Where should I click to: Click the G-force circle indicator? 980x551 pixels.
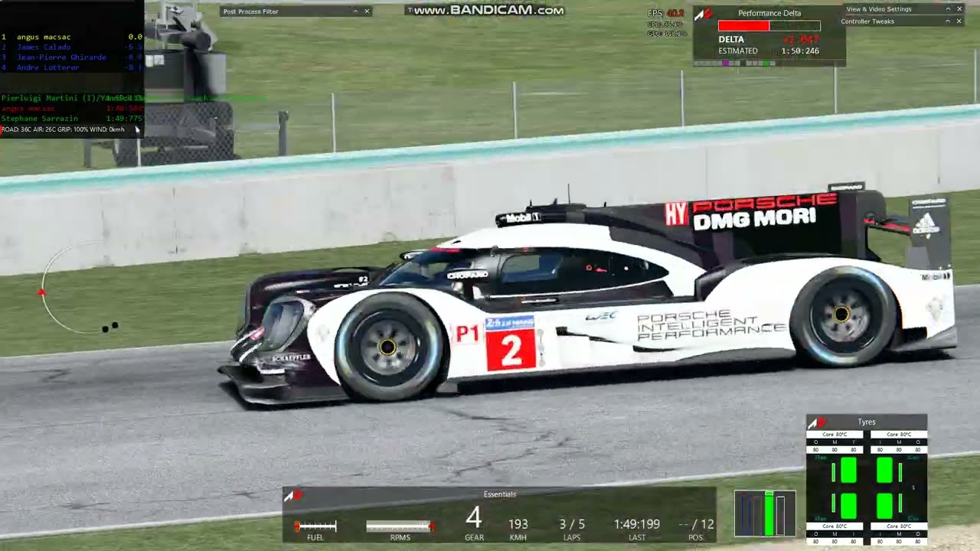pyautogui.click(x=80, y=289)
